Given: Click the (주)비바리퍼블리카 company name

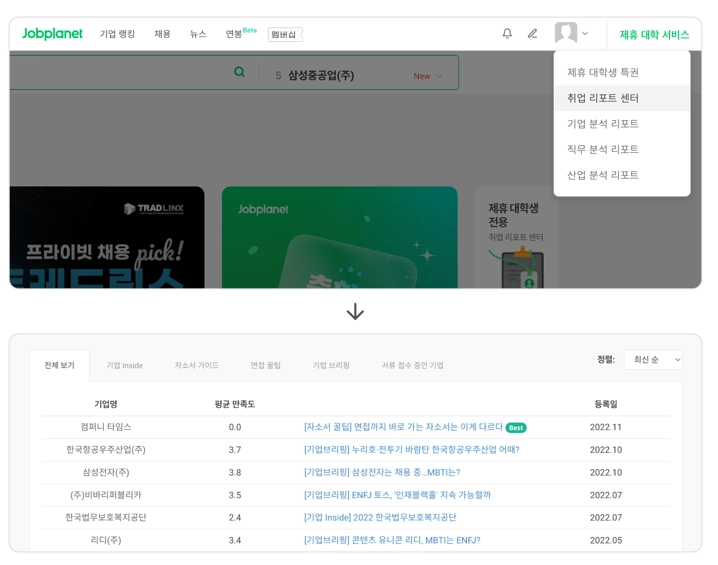Looking at the screenshot, I should click(106, 495).
